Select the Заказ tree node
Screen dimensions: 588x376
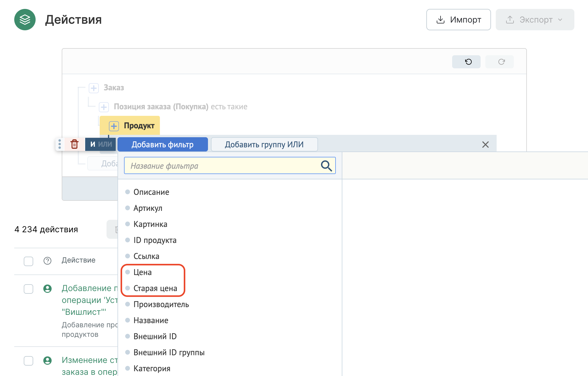click(x=114, y=88)
